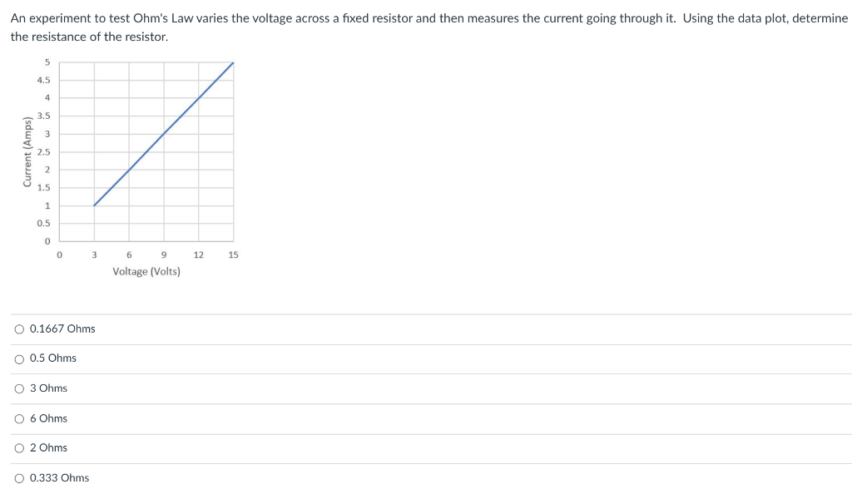Click the Current (Amps) axis label
The image size is (852, 504).
(x=30, y=151)
